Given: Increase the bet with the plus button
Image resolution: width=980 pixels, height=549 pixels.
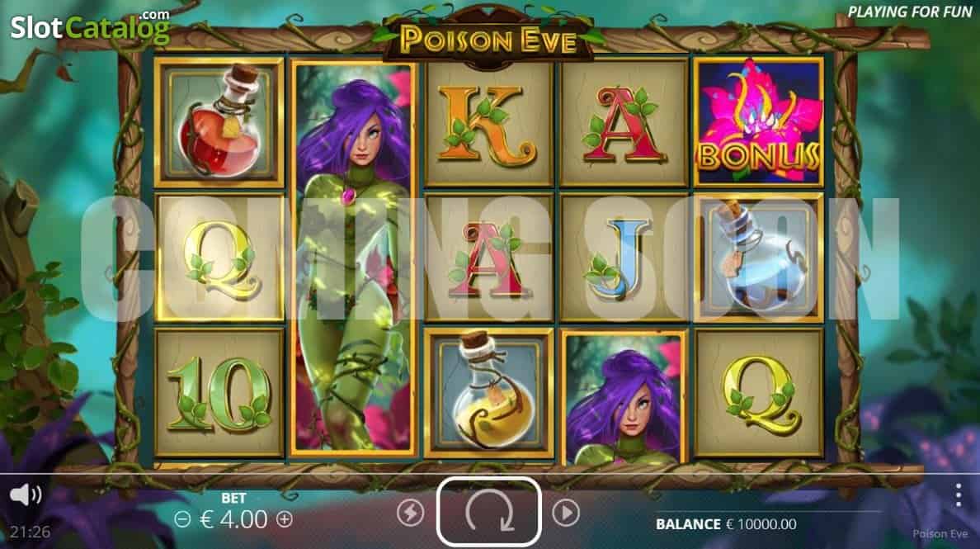Looking at the screenshot, I should click(x=285, y=519).
